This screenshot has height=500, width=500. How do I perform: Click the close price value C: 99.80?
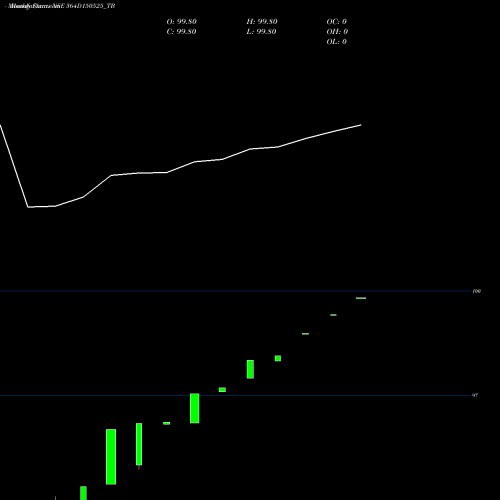click(x=181, y=32)
